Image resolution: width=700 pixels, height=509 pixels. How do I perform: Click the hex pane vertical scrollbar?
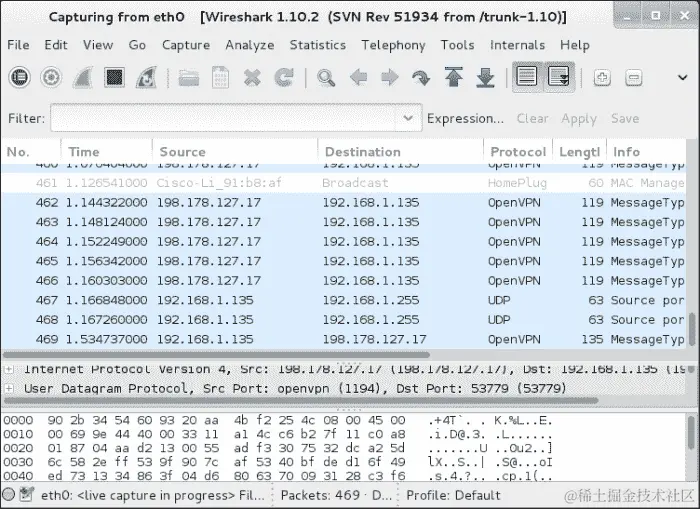[692, 433]
